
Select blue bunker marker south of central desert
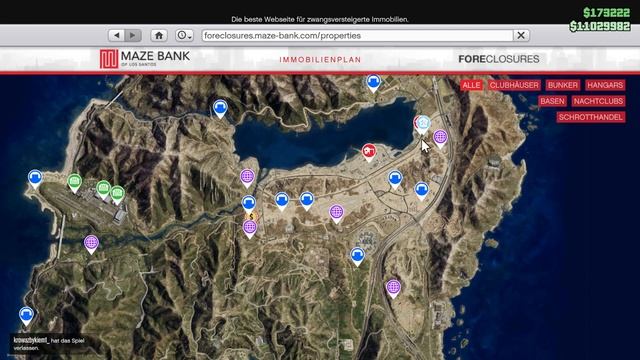pos(358,256)
